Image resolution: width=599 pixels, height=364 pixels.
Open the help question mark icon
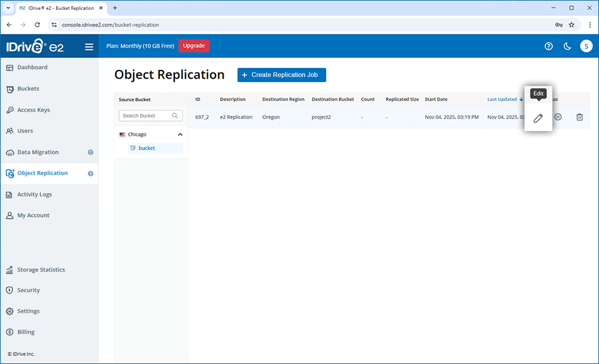coord(548,47)
